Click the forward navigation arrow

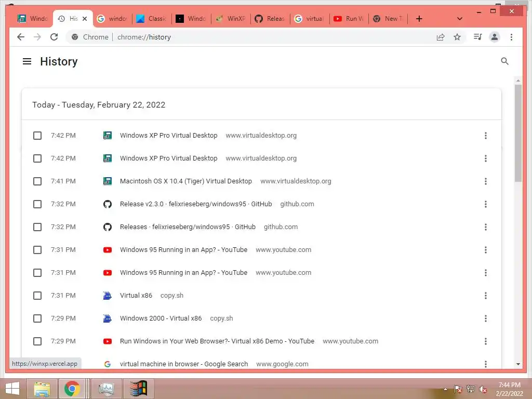[37, 37]
